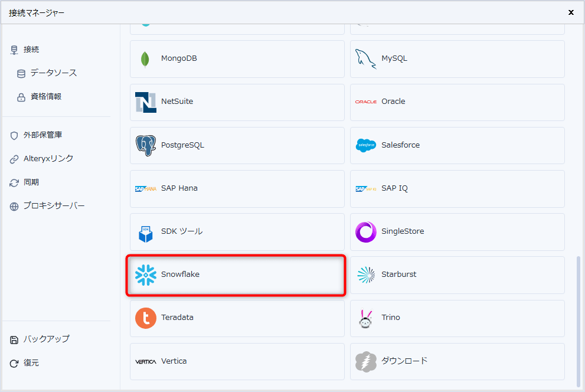The width and height of the screenshot is (585, 392).
Task: Select the NetSuite connector
Action: pos(236,102)
